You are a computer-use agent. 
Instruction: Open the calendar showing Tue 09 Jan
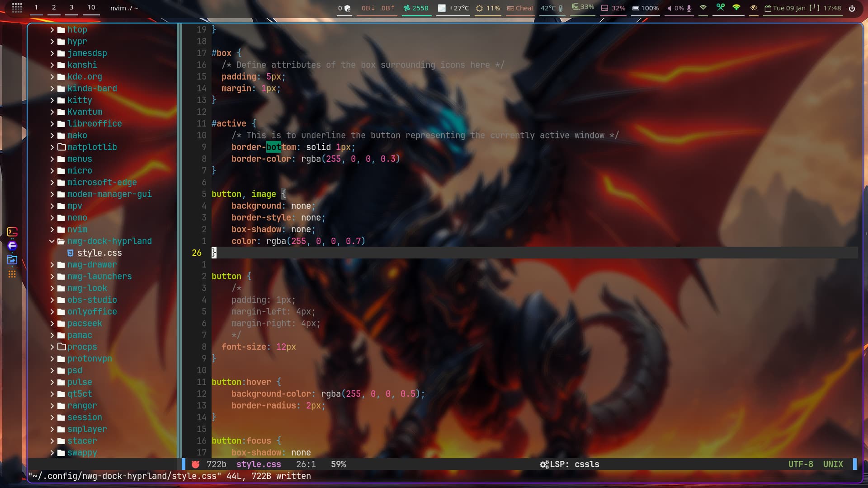coord(785,8)
